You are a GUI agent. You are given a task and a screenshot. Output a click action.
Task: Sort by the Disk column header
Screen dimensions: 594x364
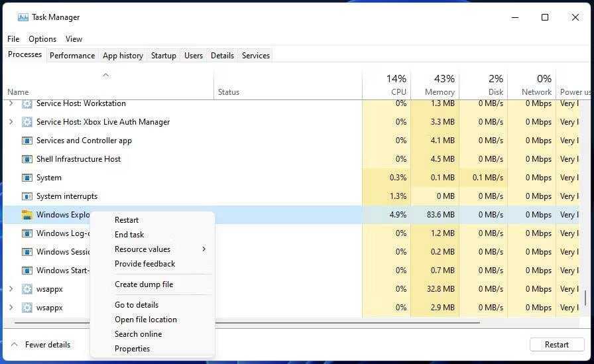click(x=483, y=84)
